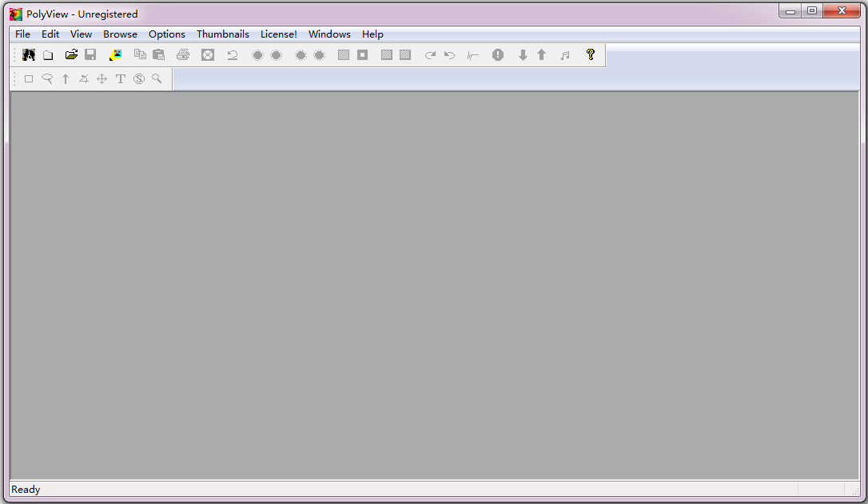Click the exclamation mark info icon

coord(498,55)
